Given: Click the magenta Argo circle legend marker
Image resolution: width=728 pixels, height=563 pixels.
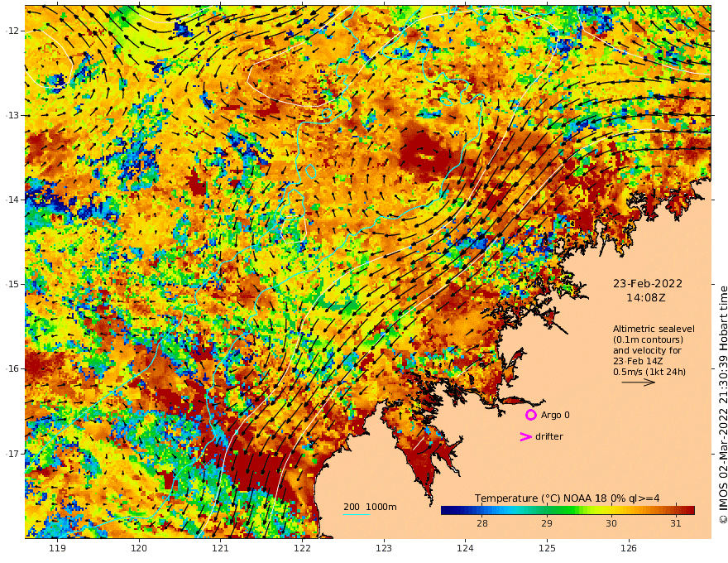Looking at the screenshot, I should (530, 415).
